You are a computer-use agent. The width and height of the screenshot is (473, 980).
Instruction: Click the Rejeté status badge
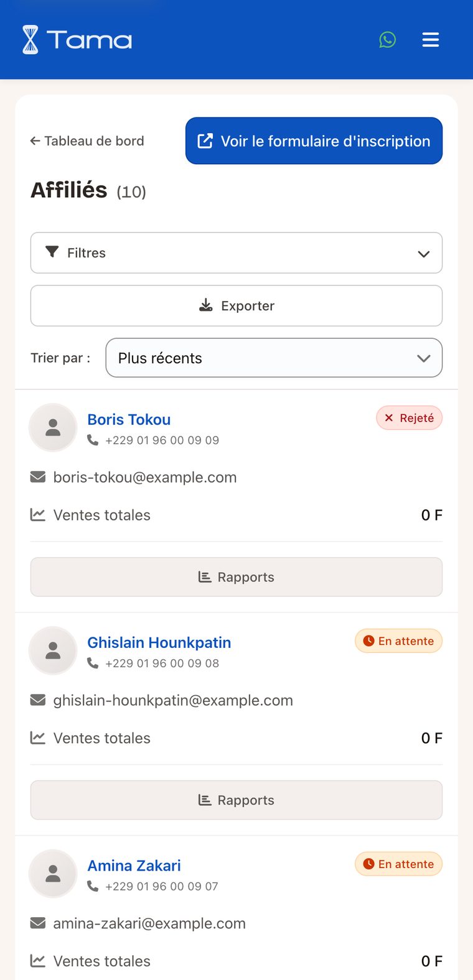click(409, 418)
